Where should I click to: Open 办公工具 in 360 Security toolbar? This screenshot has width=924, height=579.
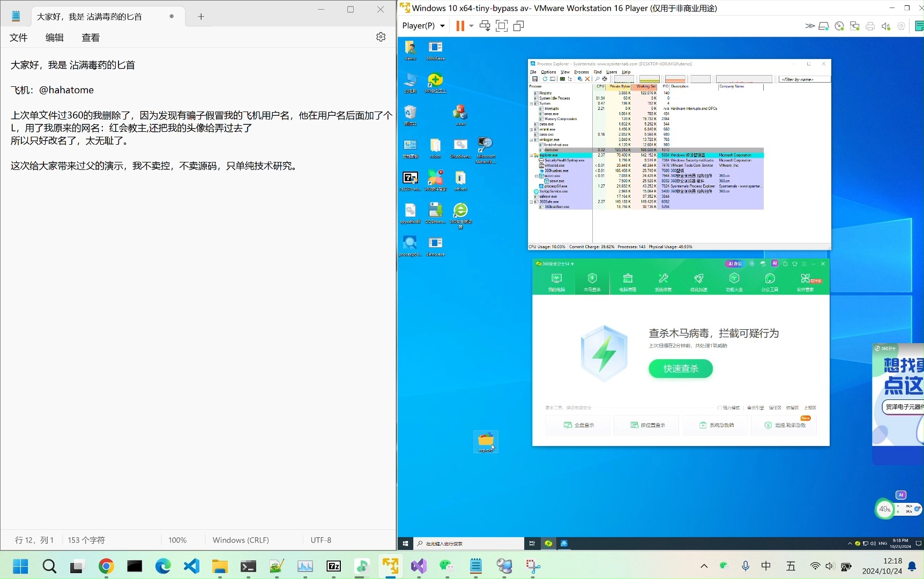[x=770, y=281]
